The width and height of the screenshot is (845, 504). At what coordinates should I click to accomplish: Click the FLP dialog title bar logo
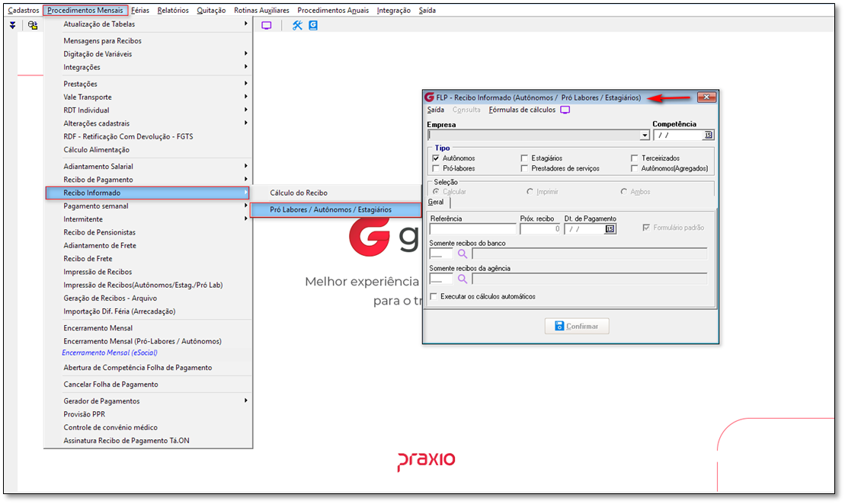pos(430,97)
